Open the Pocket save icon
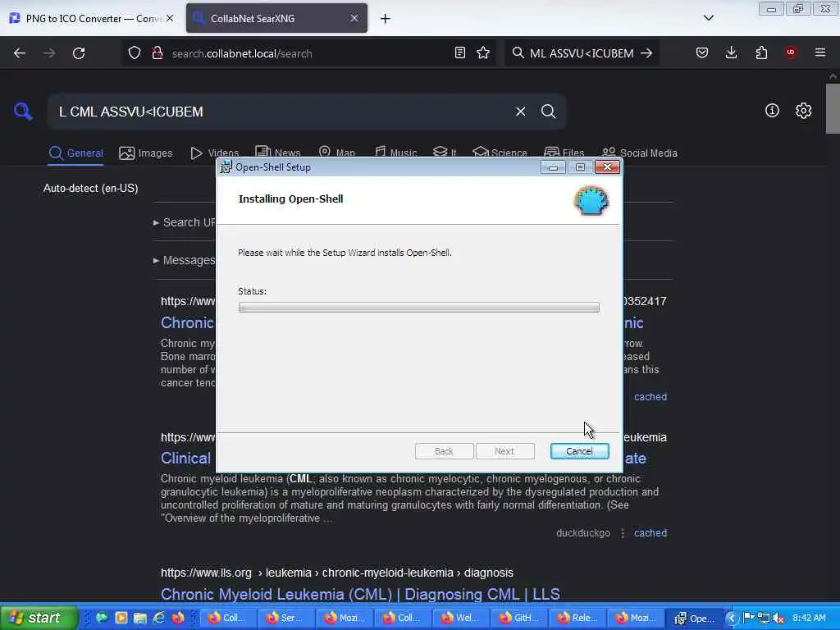This screenshot has height=630, width=840. pos(702,52)
